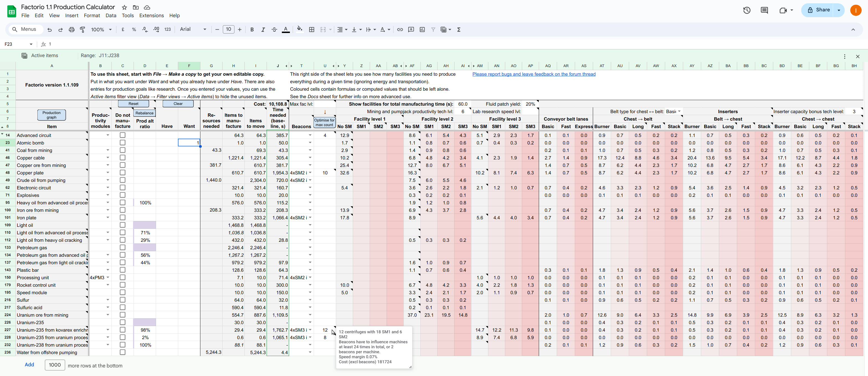The image size is (868, 376).
Task: Open version history
Action: click(747, 10)
